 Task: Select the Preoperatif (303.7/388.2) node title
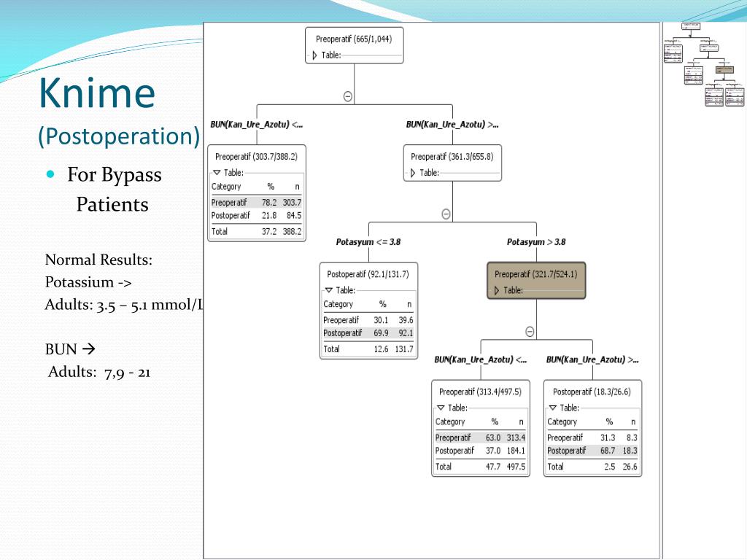pyautogui.click(x=256, y=157)
